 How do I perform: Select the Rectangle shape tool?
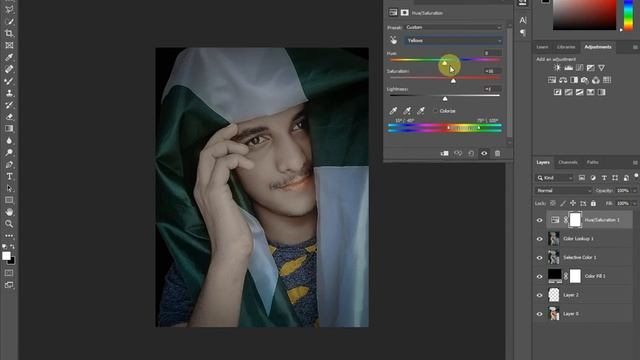click(9, 200)
